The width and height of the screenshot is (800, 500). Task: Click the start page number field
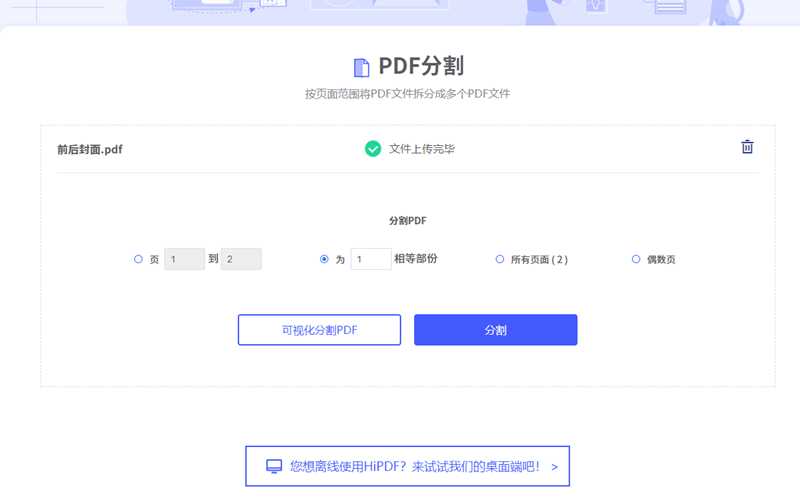pos(184,259)
